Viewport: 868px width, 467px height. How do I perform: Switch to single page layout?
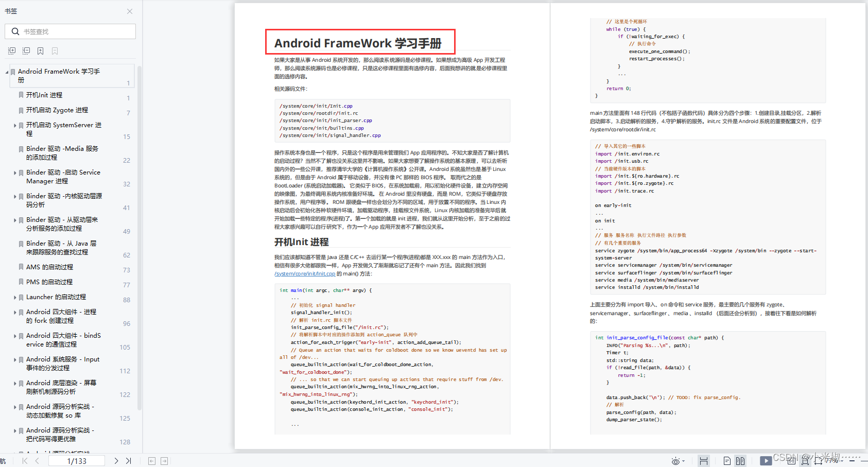click(727, 461)
